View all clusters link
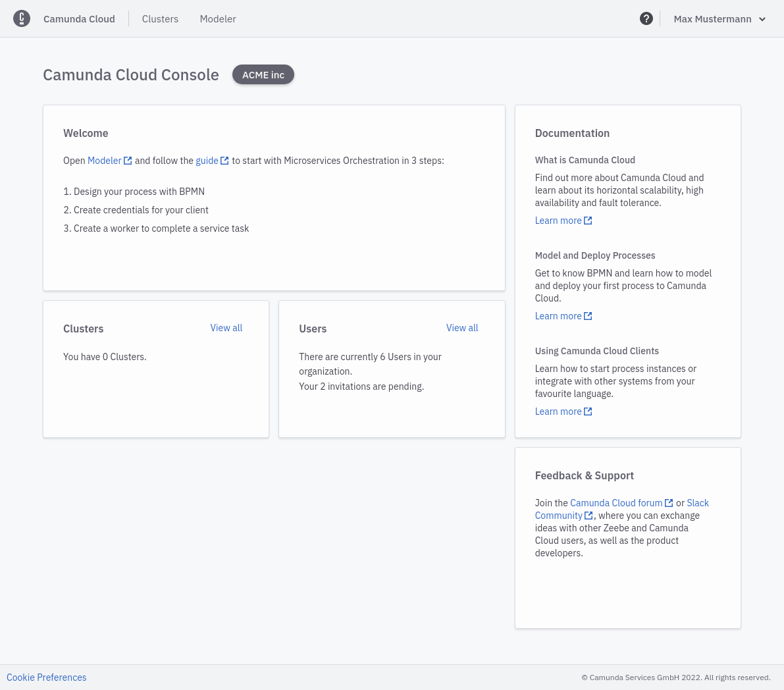This screenshot has width=784, height=690. pyautogui.click(x=226, y=328)
